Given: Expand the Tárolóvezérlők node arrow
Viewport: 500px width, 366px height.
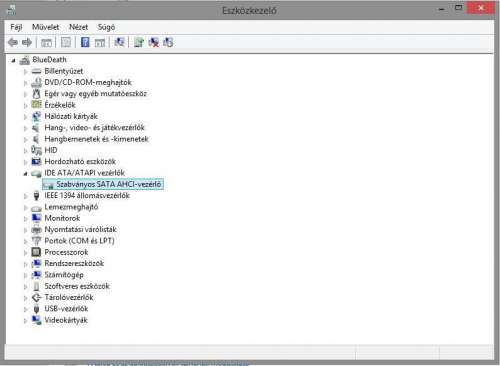Looking at the screenshot, I should 25,298.
